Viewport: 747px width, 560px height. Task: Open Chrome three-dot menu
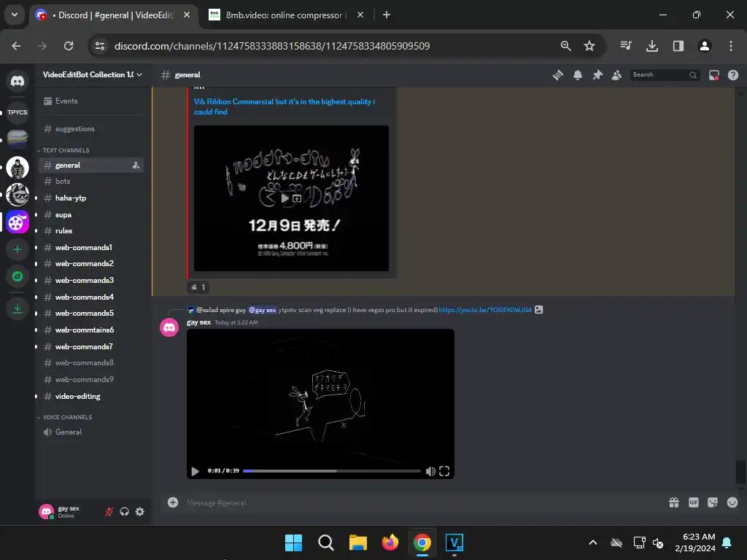coord(730,46)
